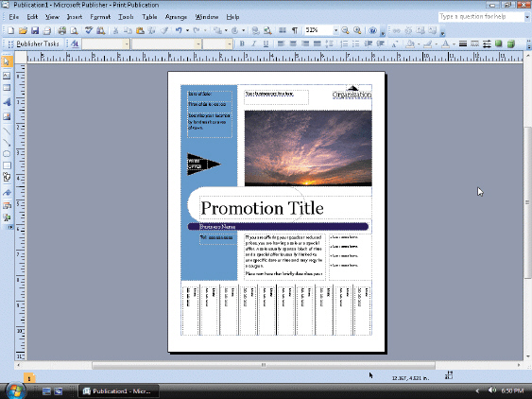Open the Undo history dropdown arrow
Image resolution: width=532 pixels, height=399 pixels.
(187, 30)
